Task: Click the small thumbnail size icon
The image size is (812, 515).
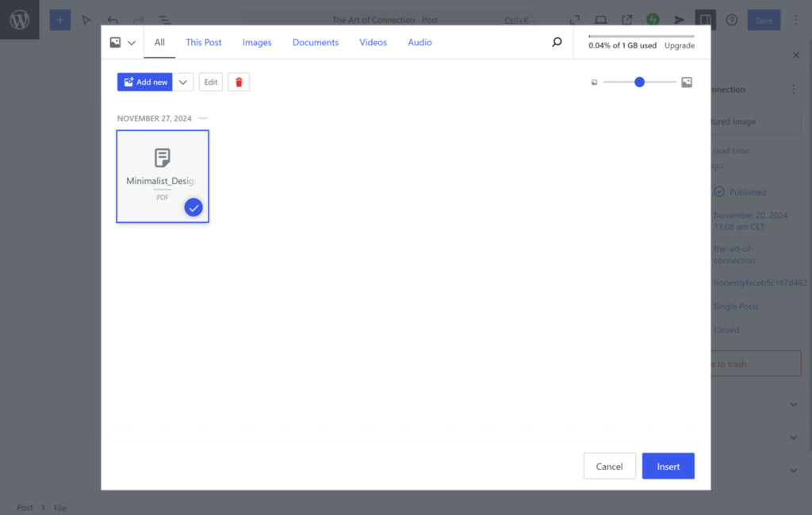Action: pos(594,83)
